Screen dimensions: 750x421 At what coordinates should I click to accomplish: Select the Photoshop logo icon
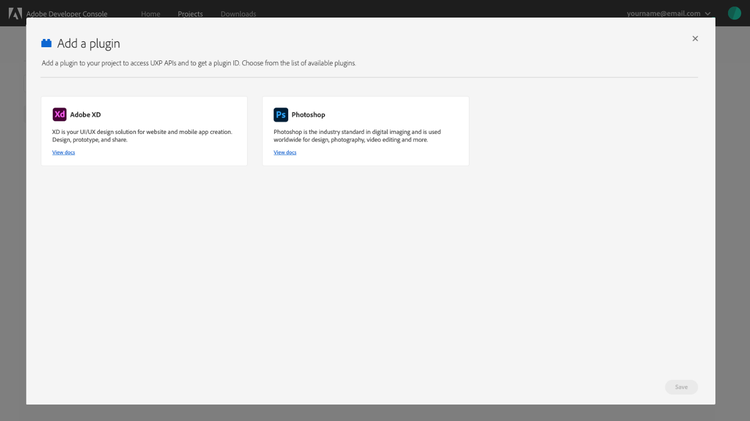tap(281, 114)
